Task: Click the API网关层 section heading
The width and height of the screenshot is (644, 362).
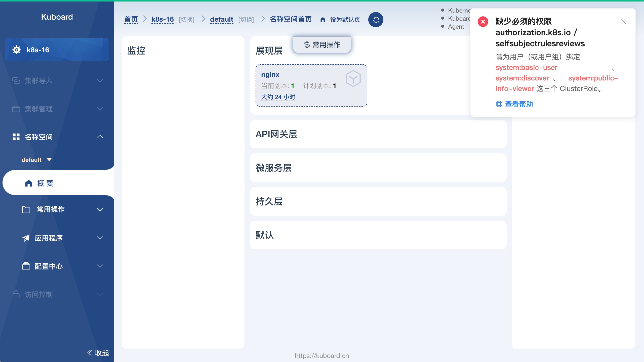Action: tap(276, 134)
